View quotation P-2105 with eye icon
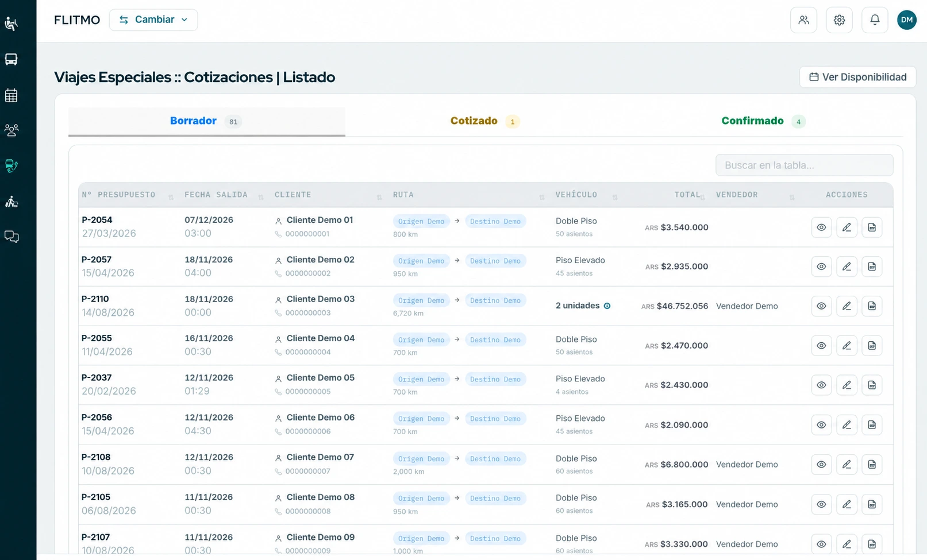The height and width of the screenshot is (560, 927). pos(821,504)
